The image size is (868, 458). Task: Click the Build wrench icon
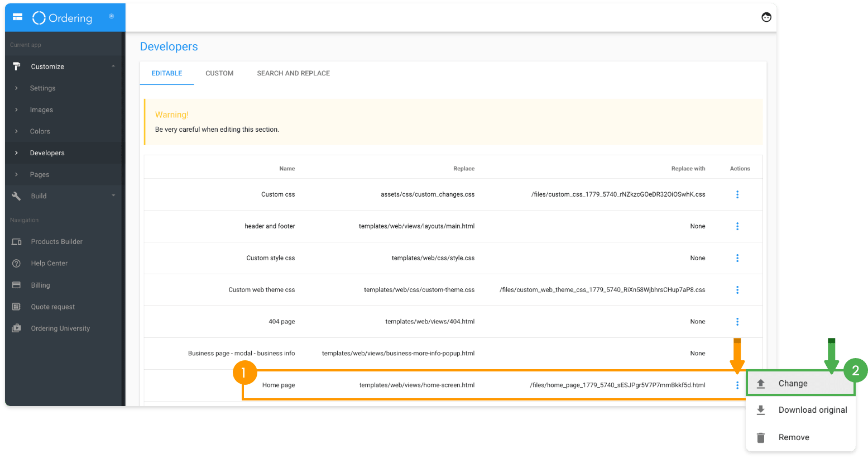coord(17,196)
